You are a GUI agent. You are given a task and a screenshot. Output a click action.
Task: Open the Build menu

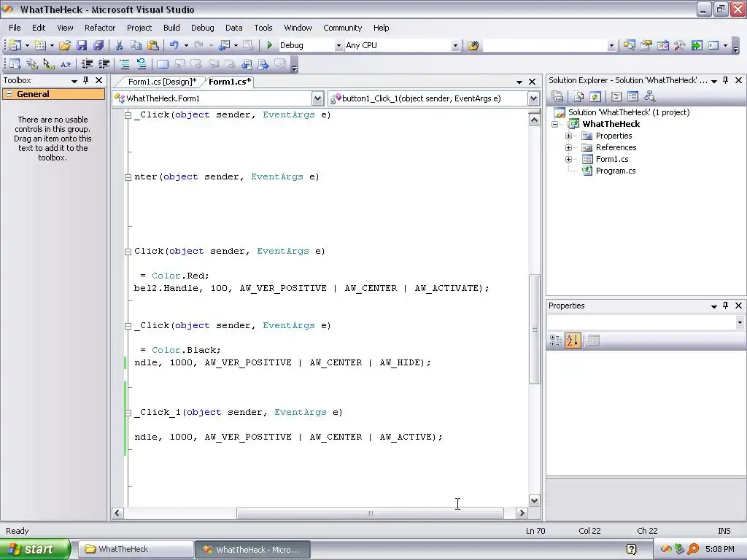[171, 28]
